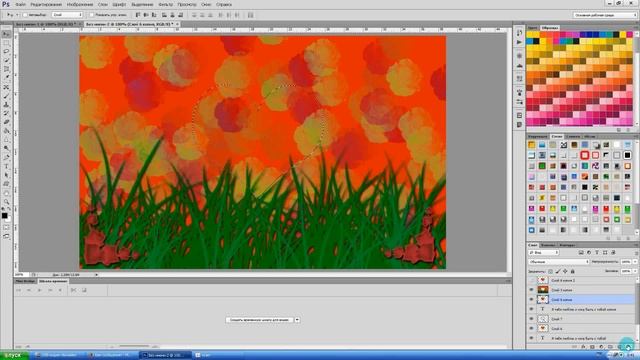Select the Eyedropper tool
This screenshot has height=360, width=640.
click(x=6, y=78)
